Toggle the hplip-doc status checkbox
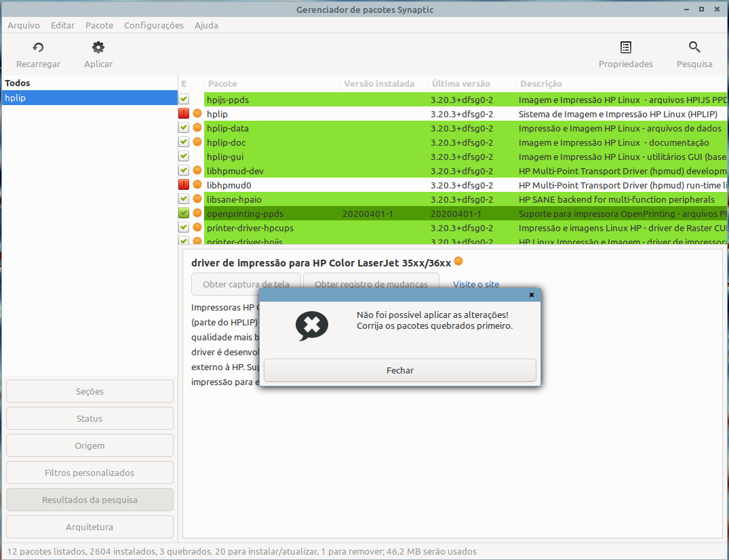This screenshot has width=729, height=560. pyautogui.click(x=184, y=142)
